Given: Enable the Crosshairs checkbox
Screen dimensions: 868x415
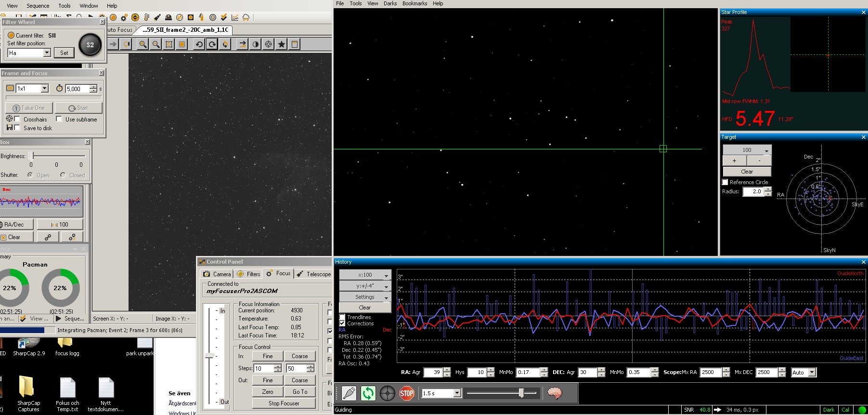Looking at the screenshot, I should pos(17,119).
